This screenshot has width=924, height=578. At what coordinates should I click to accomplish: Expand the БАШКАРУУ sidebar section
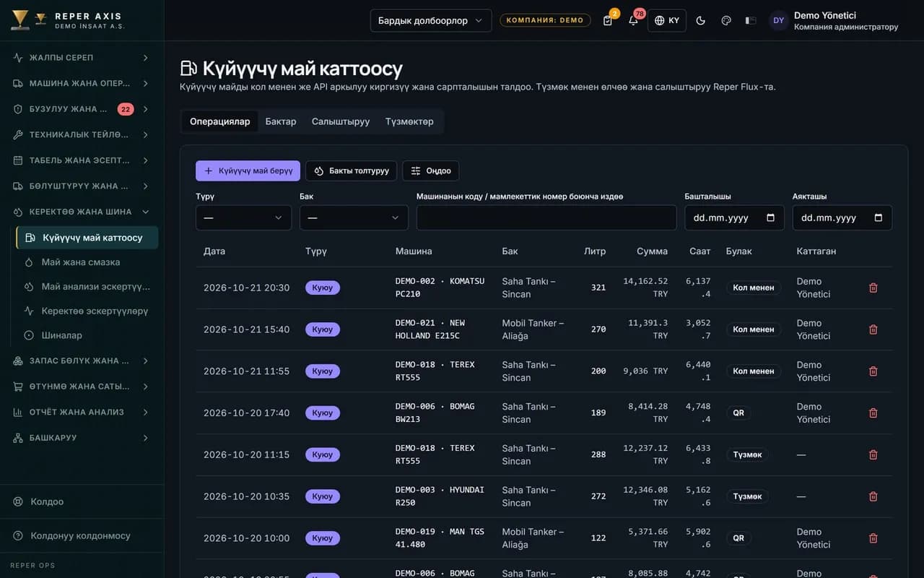click(82, 438)
